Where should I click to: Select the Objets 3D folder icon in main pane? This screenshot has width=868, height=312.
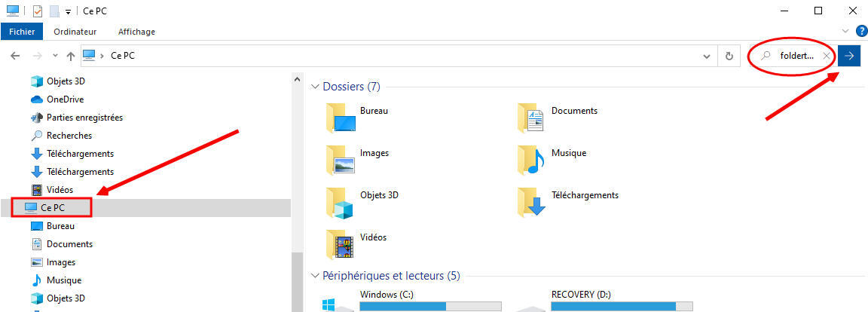340,202
